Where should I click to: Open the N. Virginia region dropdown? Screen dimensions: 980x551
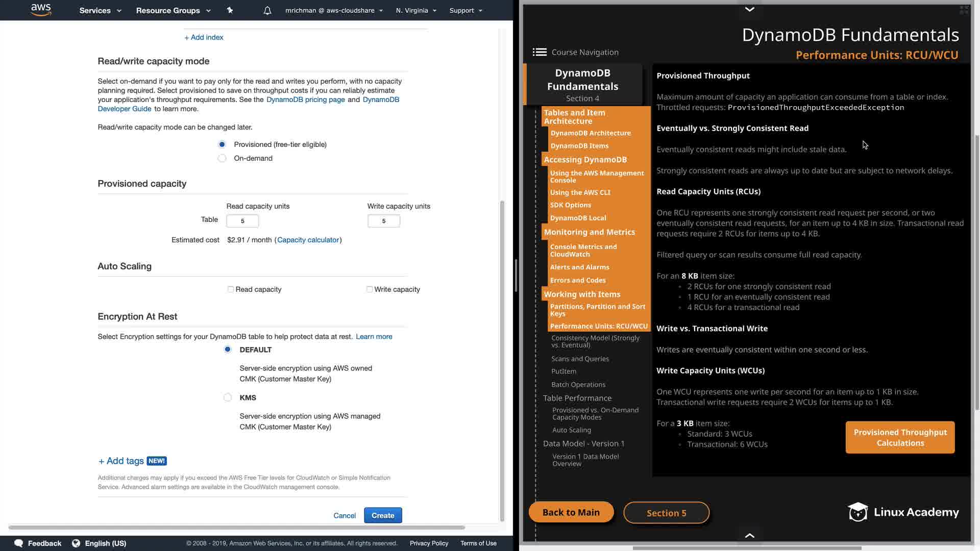(416, 10)
